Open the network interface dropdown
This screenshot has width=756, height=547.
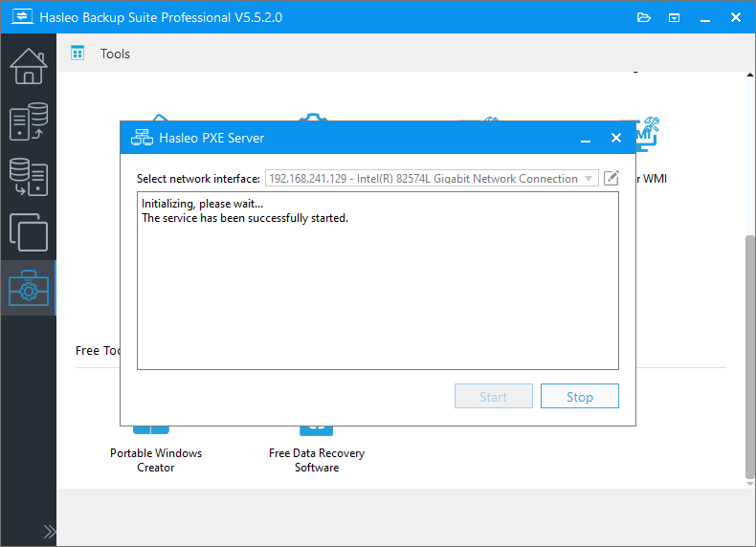432,178
